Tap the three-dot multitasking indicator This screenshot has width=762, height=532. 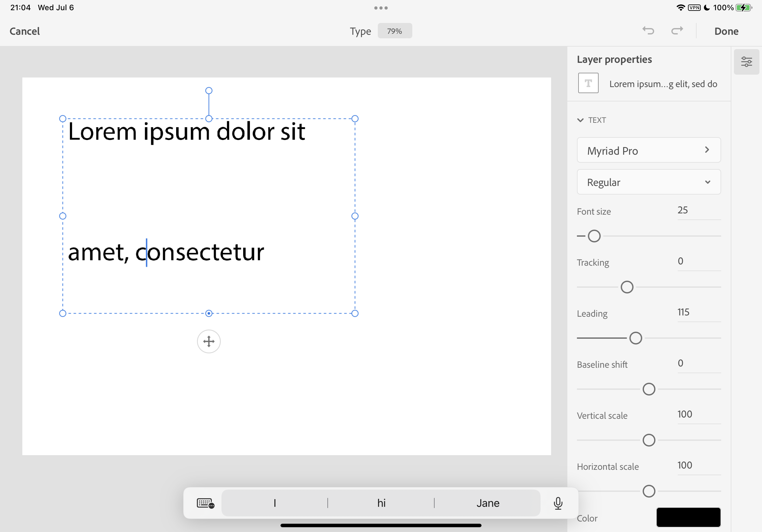381,8
